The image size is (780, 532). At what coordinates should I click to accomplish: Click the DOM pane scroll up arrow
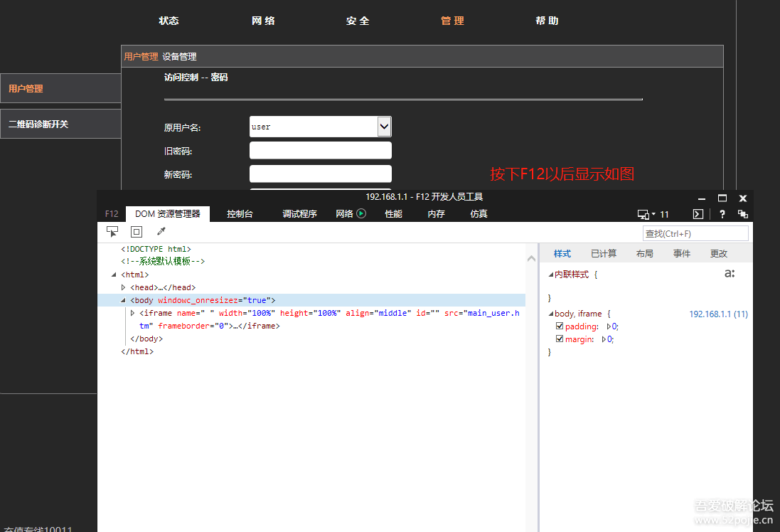pyautogui.click(x=531, y=258)
